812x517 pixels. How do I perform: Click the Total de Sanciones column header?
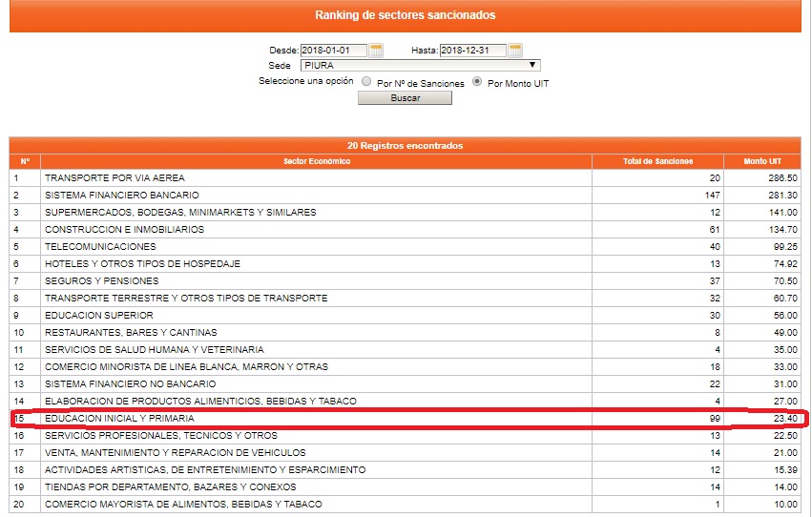click(x=657, y=161)
